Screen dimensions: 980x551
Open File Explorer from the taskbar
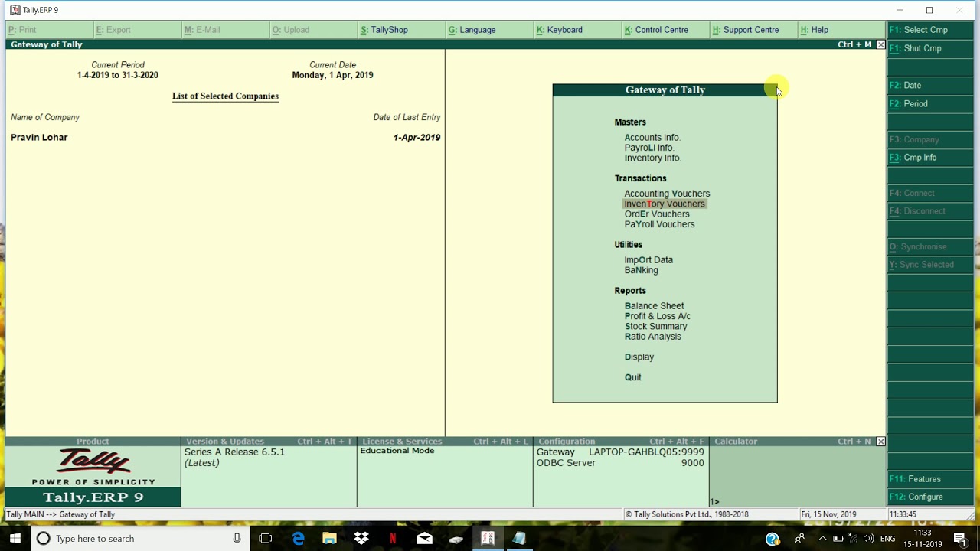click(x=329, y=539)
